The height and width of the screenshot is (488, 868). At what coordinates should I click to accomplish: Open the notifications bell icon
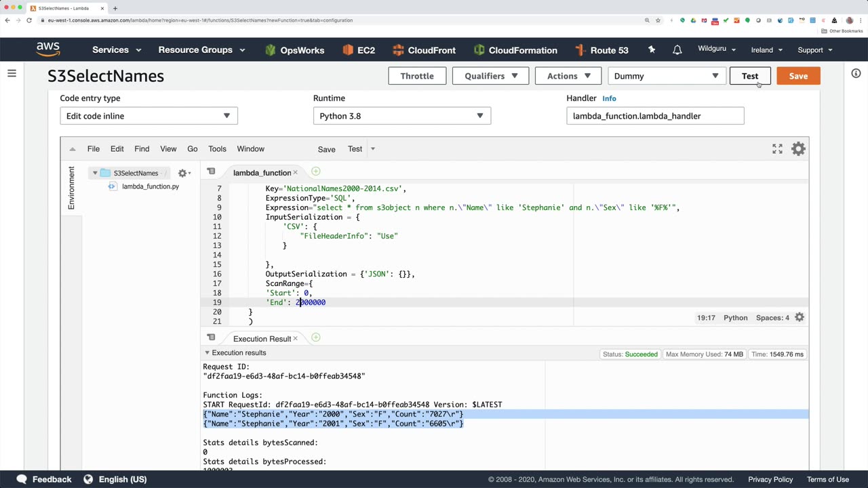click(677, 50)
